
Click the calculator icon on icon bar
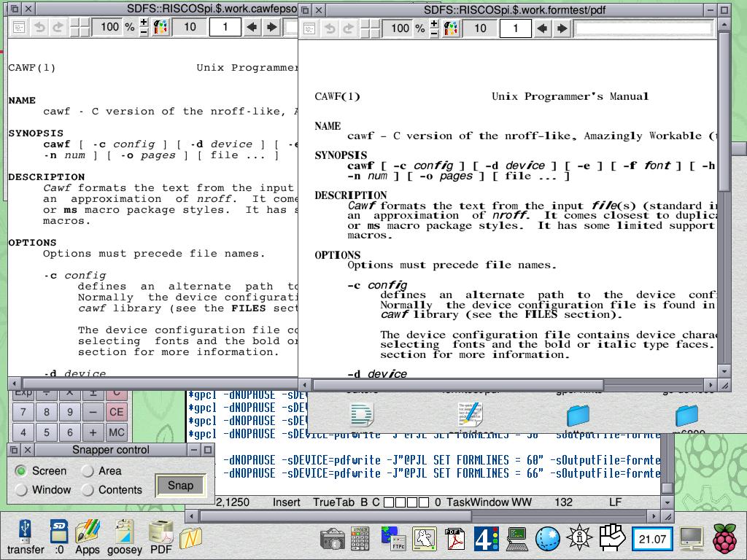(x=360, y=539)
